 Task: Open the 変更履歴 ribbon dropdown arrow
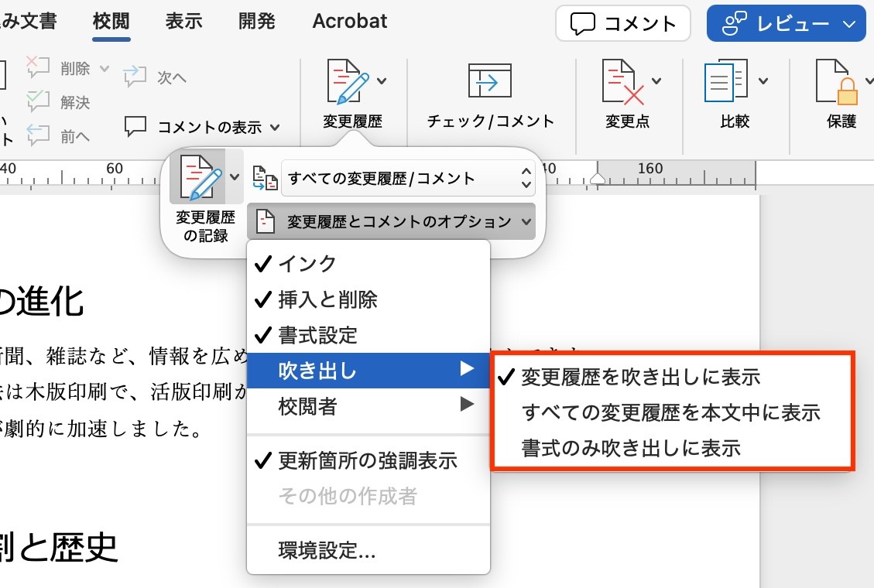(x=382, y=80)
